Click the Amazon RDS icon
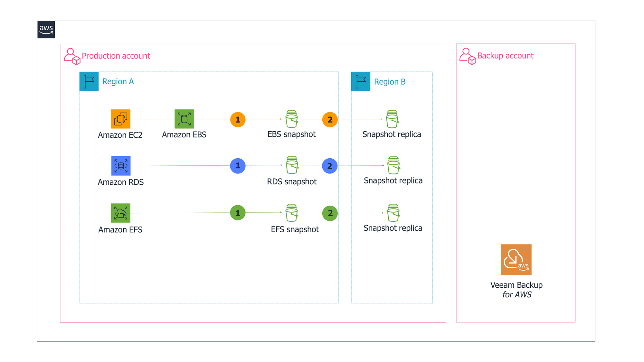 coord(121,166)
